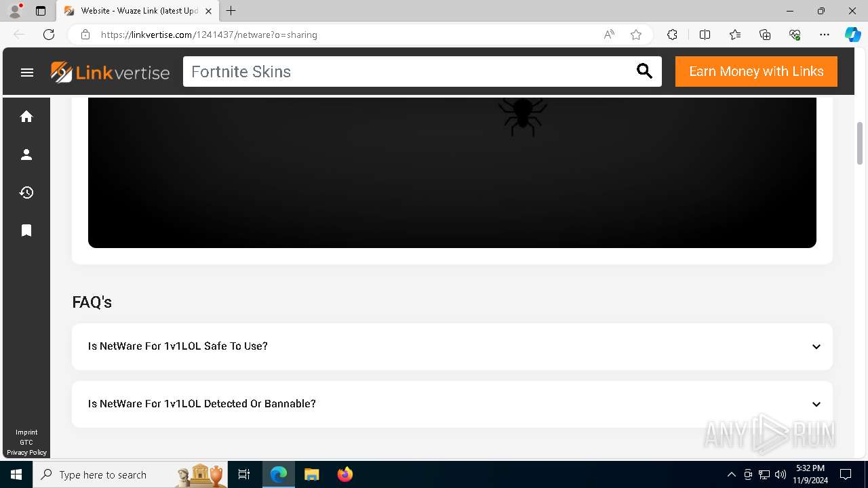
Task: Open volume control in system tray
Action: (x=781, y=474)
